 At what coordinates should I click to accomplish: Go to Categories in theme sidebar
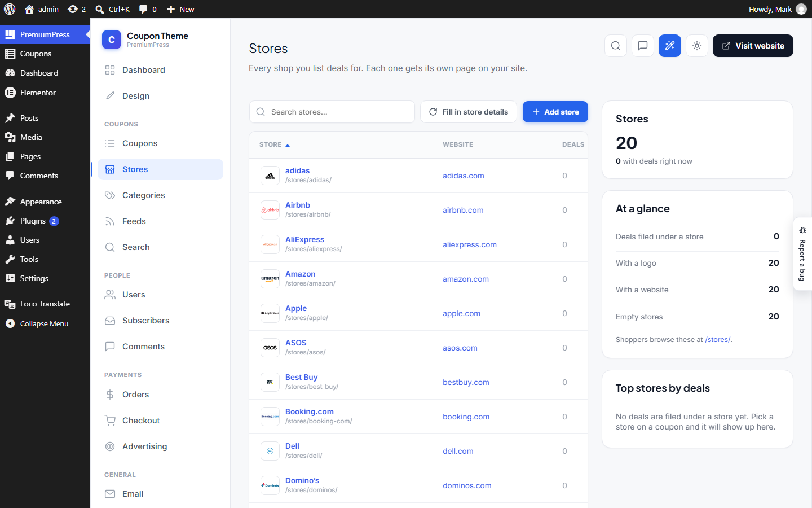[x=160, y=195]
